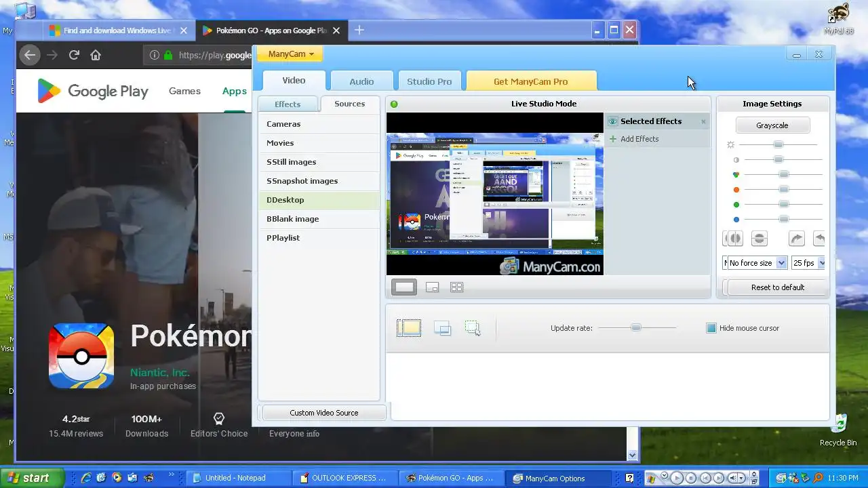Toggle the Hide mouse cursor checkbox

coord(711,328)
